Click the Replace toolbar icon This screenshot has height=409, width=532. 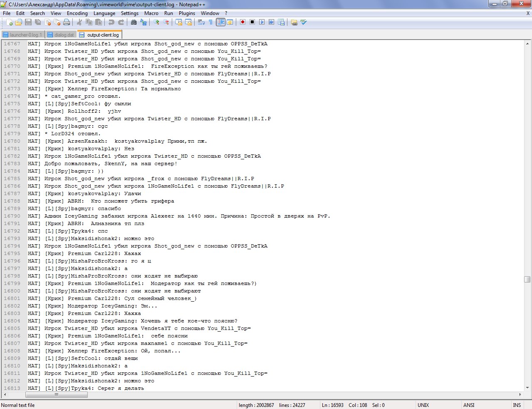tap(144, 22)
